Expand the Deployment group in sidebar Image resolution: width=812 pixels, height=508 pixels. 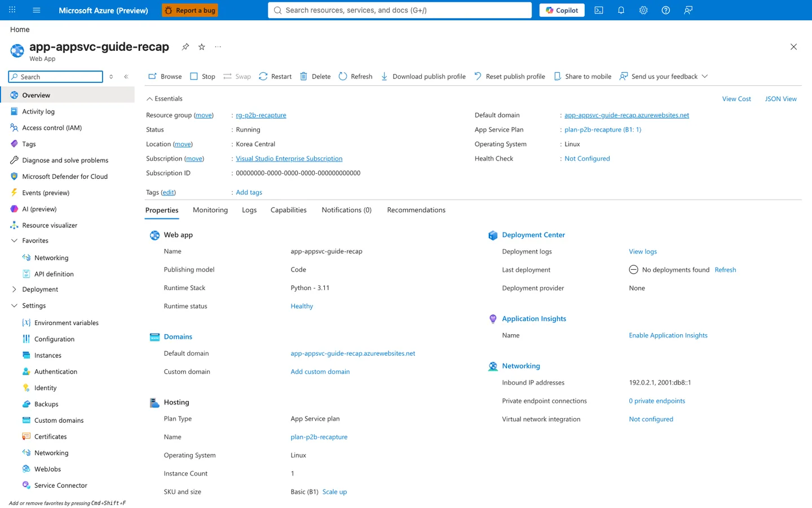14,290
